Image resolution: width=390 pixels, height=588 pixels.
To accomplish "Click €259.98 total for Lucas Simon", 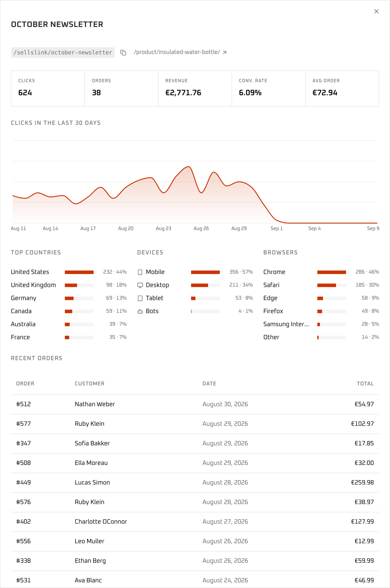I will (x=362, y=483).
